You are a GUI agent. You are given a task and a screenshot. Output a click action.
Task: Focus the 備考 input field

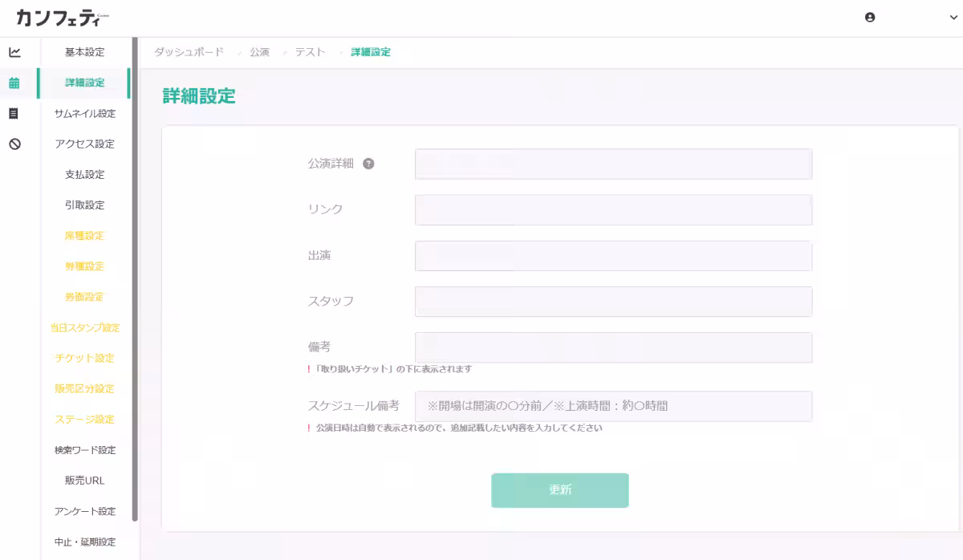[x=614, y=347]
